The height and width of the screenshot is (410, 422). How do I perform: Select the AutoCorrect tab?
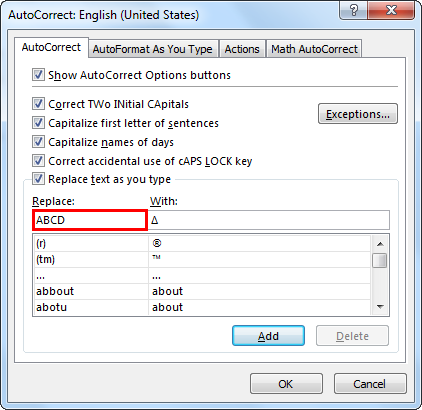click(x=51, y=47)
